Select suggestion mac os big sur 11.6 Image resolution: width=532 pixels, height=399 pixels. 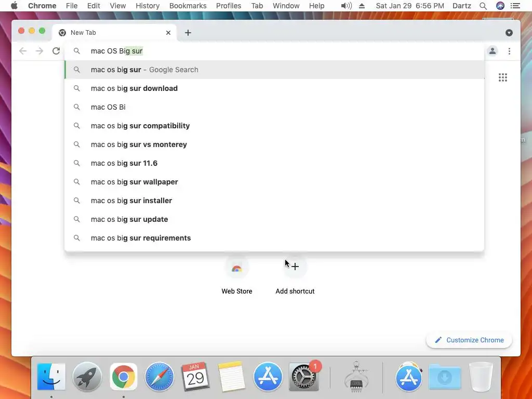coord(274,163)
